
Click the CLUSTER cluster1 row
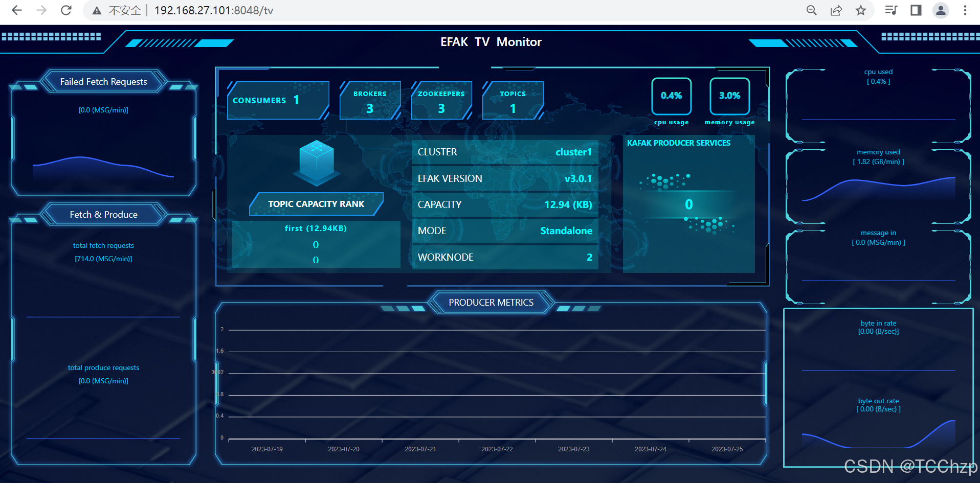[x=505, y=152]
